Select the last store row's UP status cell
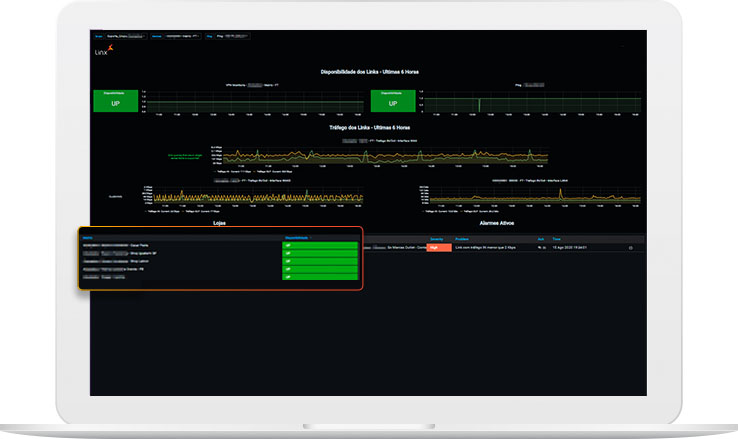This screenshot has width=738, height=439. [x=320, y=278]
